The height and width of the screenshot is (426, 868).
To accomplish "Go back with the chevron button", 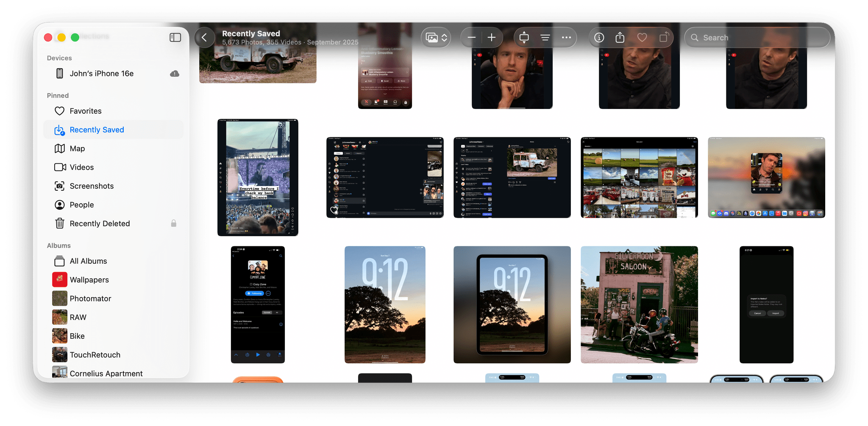I will click(204, 38).
